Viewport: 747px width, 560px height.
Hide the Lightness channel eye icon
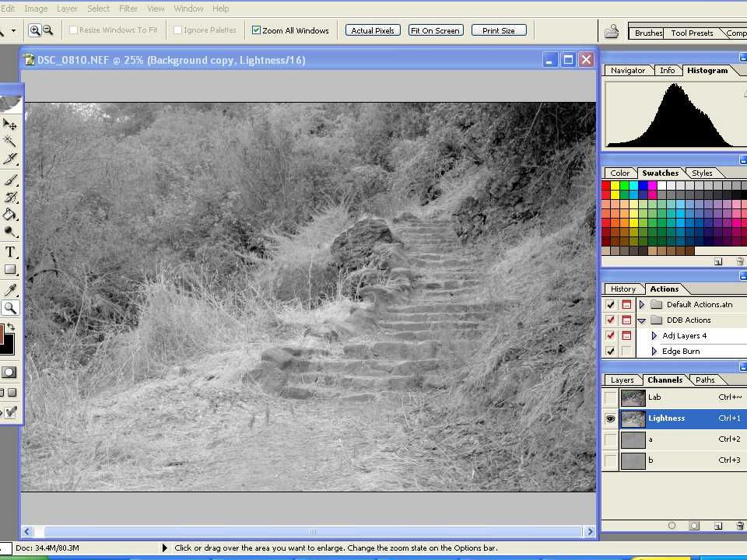point(610,418)
